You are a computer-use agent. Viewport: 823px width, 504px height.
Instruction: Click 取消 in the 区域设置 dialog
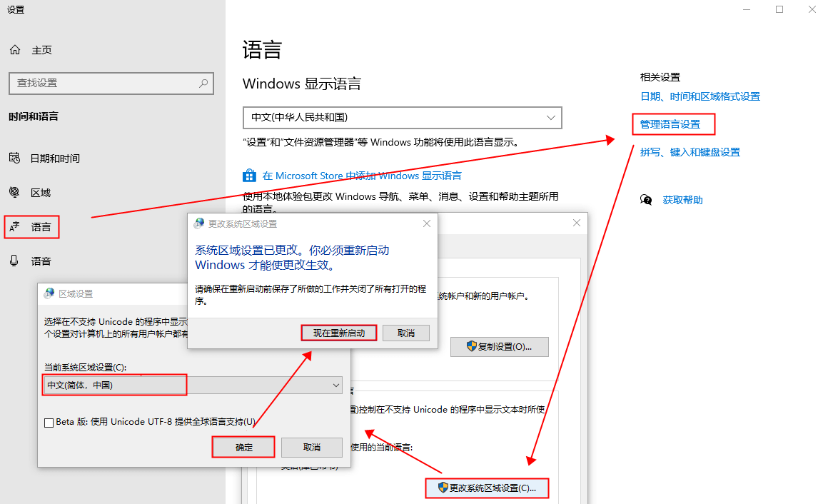[x=312, y=448]
